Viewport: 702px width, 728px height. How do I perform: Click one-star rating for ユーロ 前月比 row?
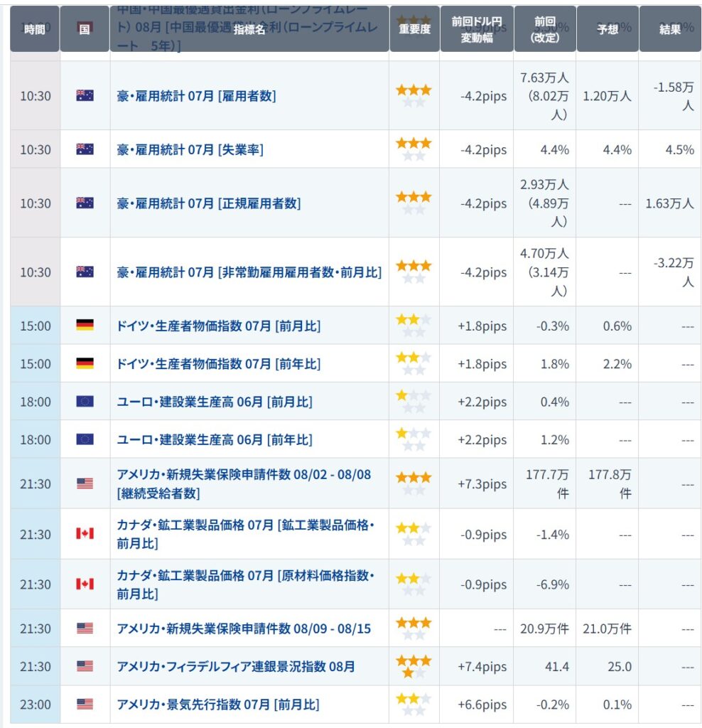tap(414, 402)
